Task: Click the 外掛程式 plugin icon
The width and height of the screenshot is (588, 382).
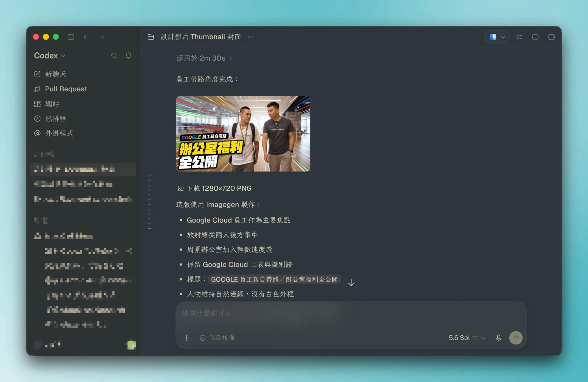Action: pos(37,133)
